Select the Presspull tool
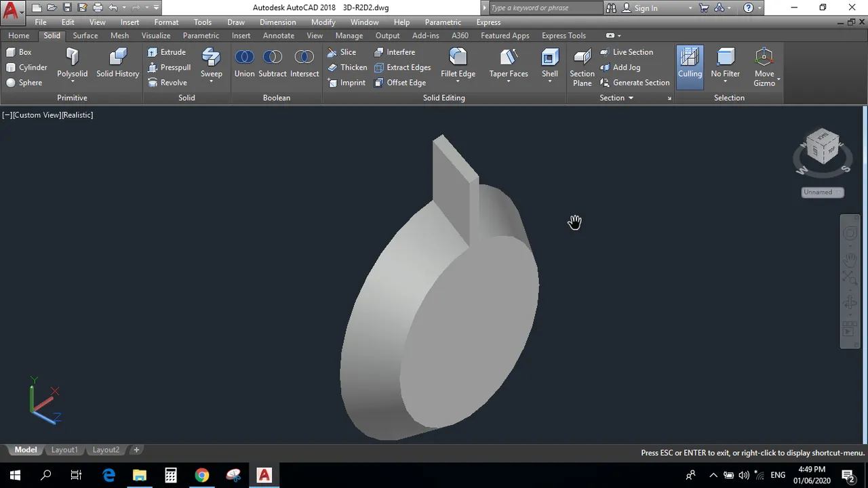This screenshot has width=868, height=488. [169, 67]
